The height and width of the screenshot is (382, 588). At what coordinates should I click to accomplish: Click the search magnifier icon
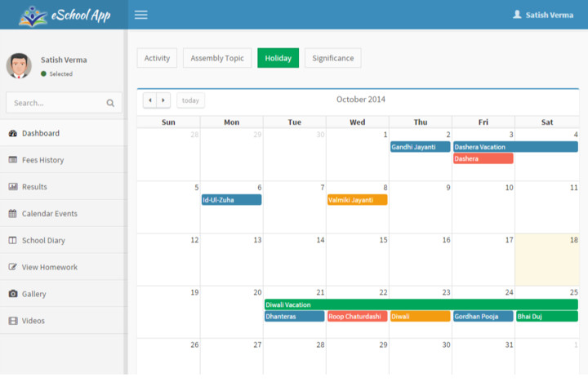(110, 104)
